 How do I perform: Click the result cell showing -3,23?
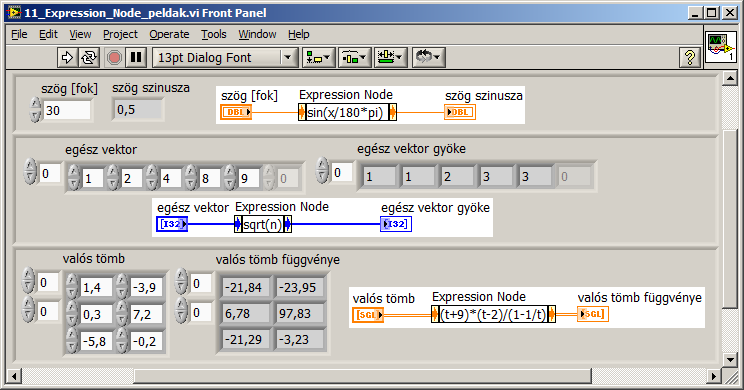300,340
